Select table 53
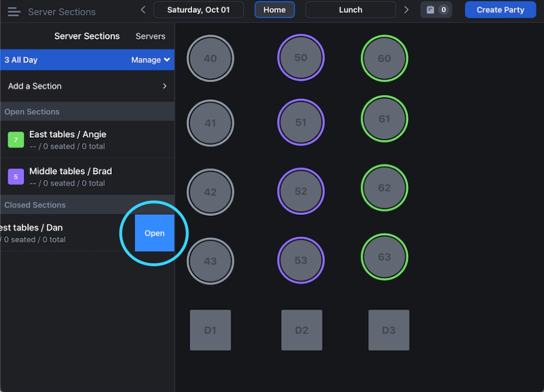Viewport: 544px width, 392px height. [x=301, y=260]
